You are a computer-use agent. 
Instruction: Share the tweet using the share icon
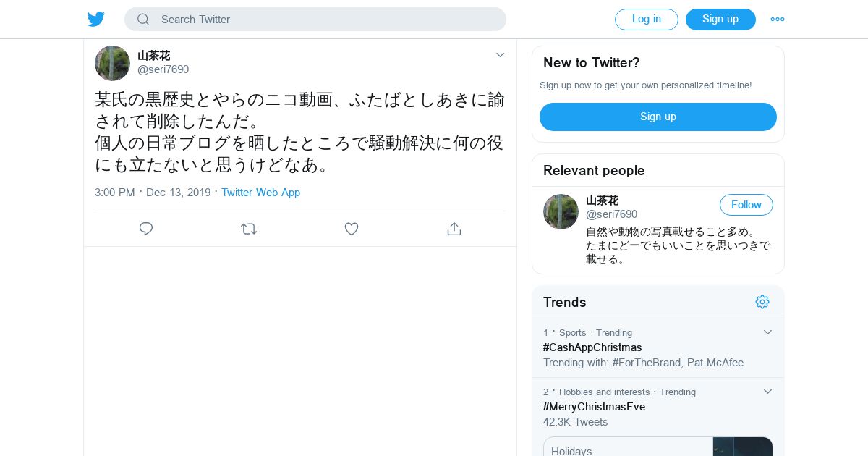454,229
